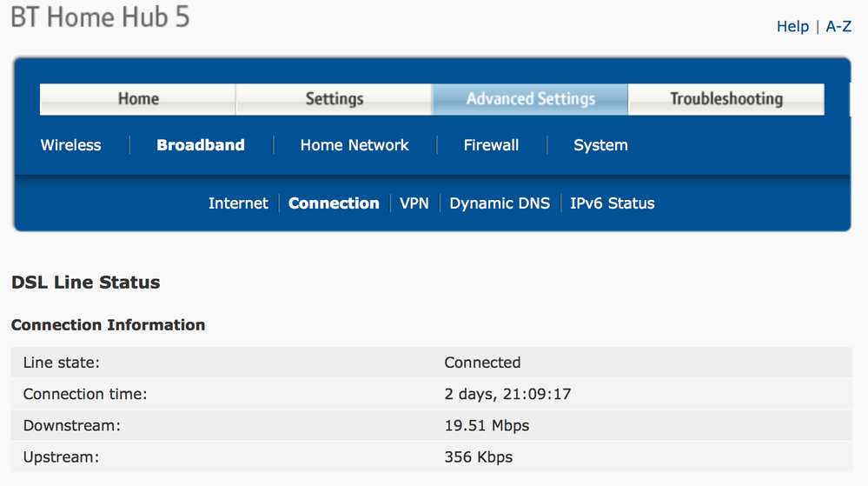Open the Troubleshooting tab
The height and width of the screenshot is (486, 868).
726,99
